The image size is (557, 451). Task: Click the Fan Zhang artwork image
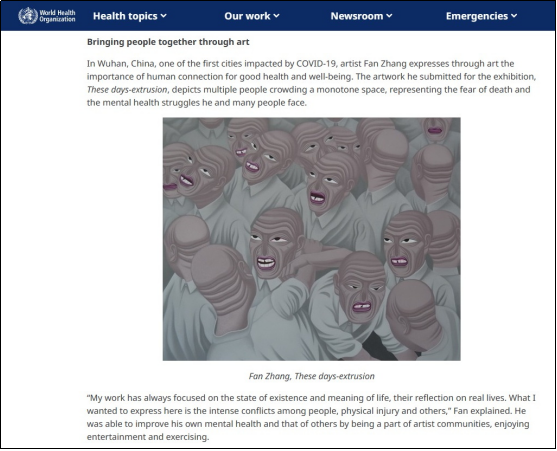coord(312,239)
